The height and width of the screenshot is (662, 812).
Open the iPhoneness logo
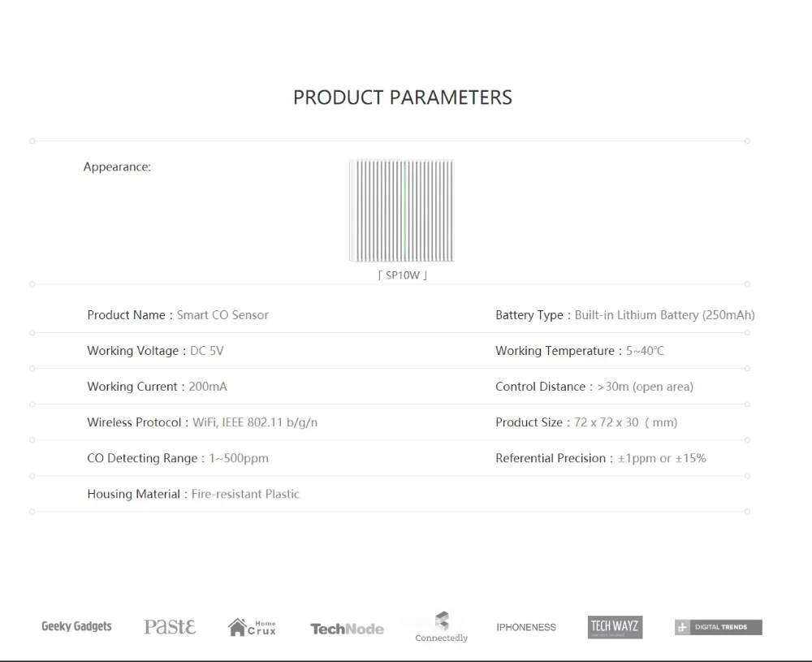(526, 627)
